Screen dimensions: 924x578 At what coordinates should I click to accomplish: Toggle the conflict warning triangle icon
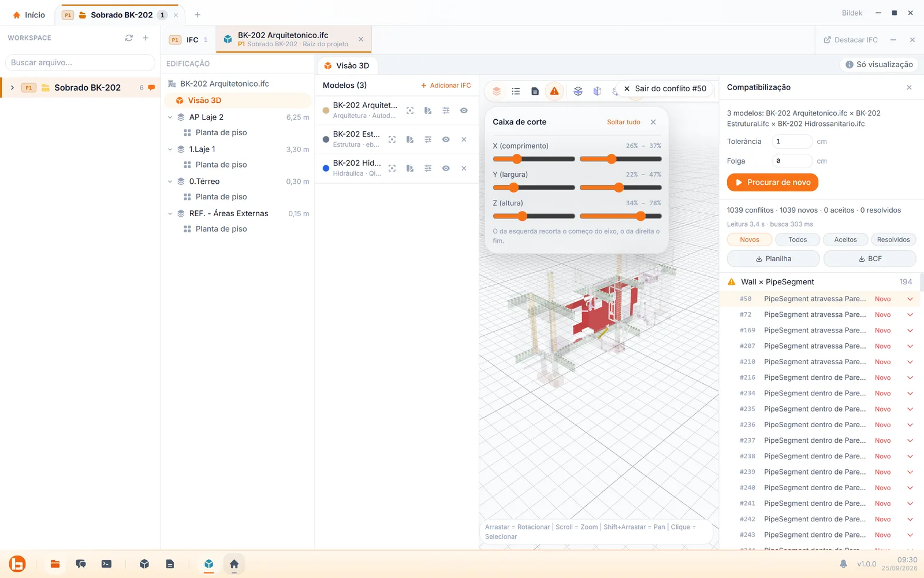coord(554,91)
